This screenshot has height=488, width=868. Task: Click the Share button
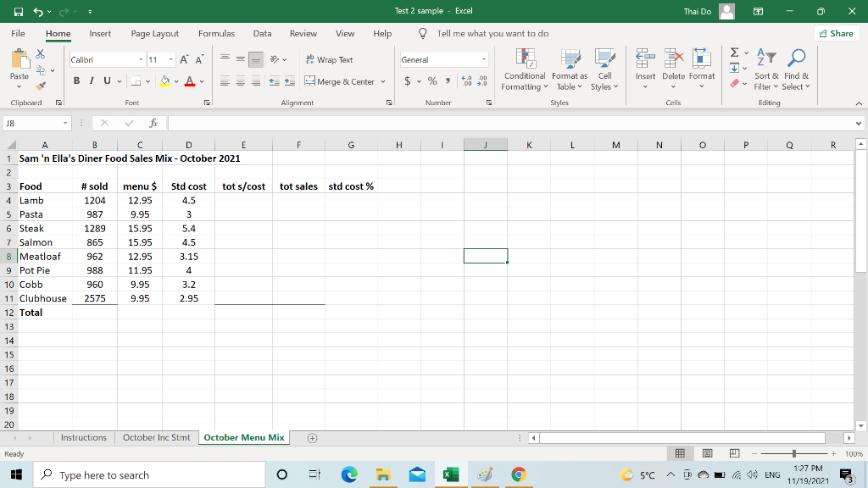click(837, 33)
